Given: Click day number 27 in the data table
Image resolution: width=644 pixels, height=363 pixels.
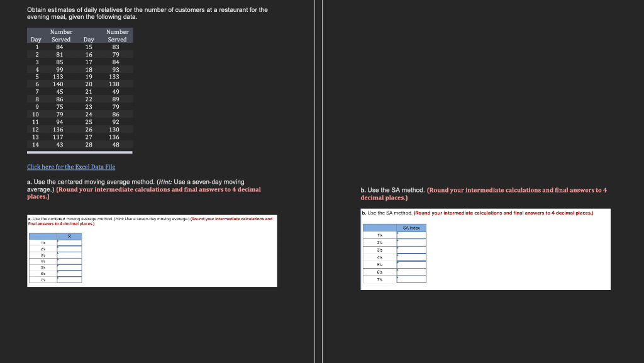Looking at the screenshot, I should [89, 137].
